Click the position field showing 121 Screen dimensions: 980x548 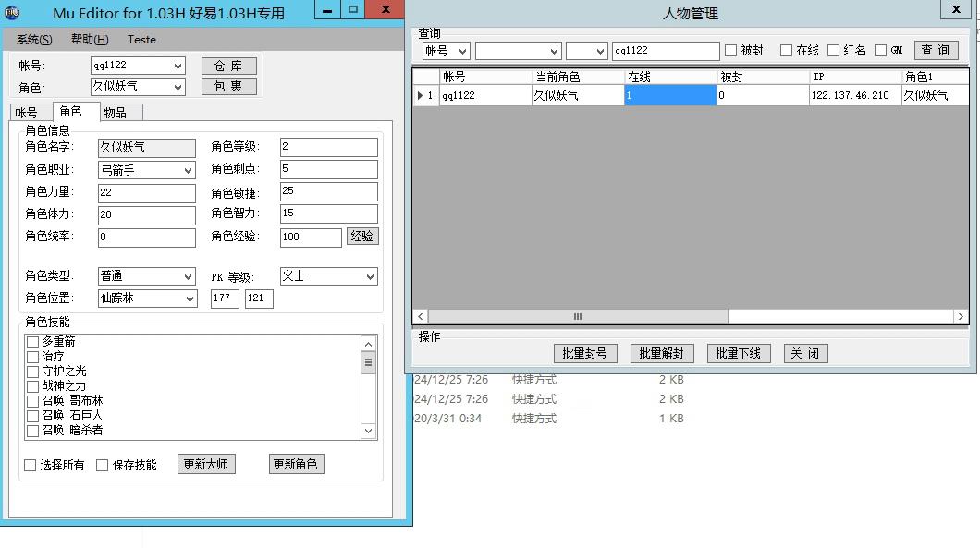click(x=259, y=298)
